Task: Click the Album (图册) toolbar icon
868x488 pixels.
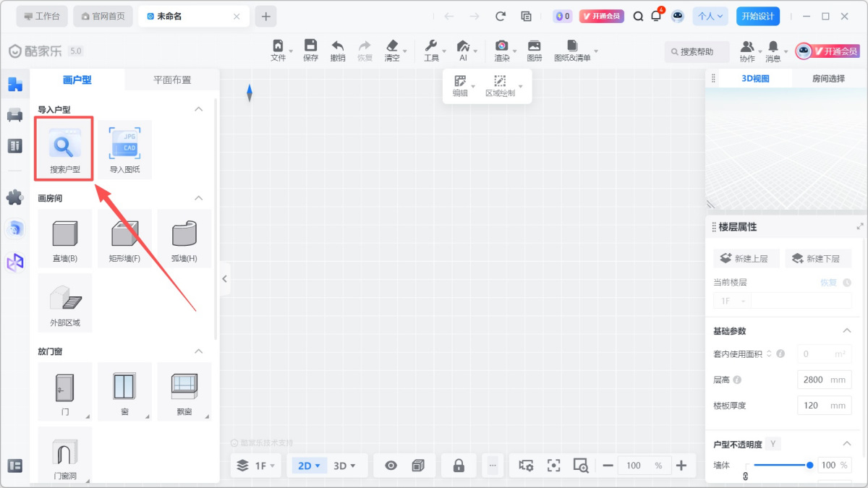Action: coord(535,50)
